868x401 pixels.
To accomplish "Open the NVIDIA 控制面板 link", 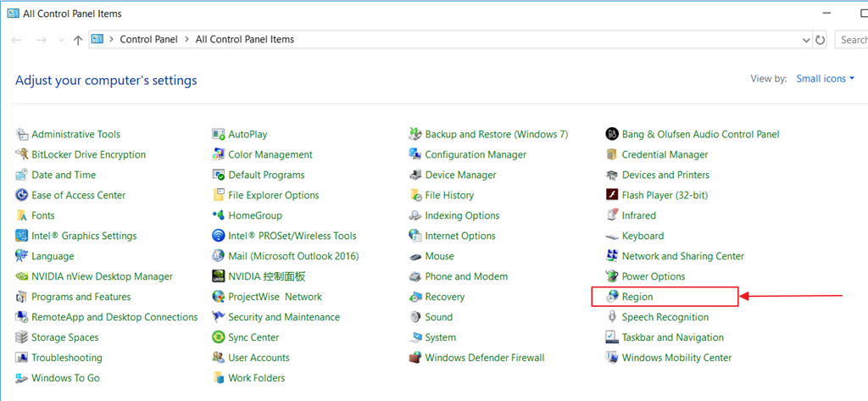I will pyautogui.click(x=267, y=276).
